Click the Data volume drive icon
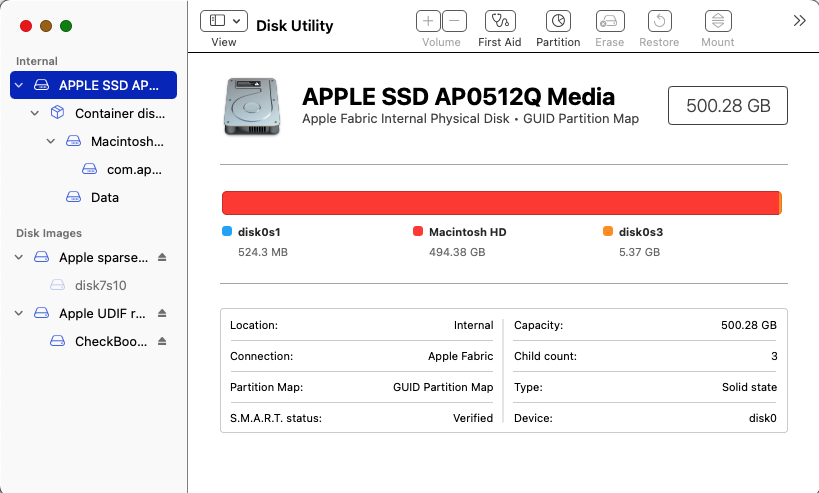 click(x=73, y=197)
